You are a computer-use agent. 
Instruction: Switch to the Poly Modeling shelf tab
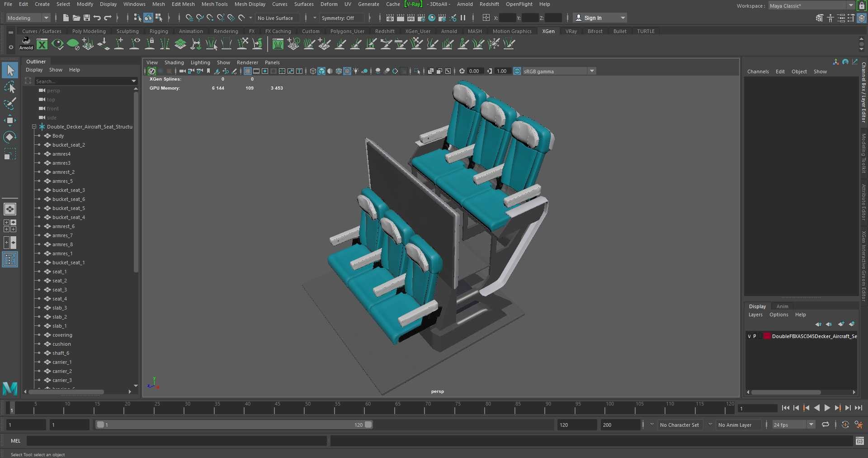[x=89, y=31]
